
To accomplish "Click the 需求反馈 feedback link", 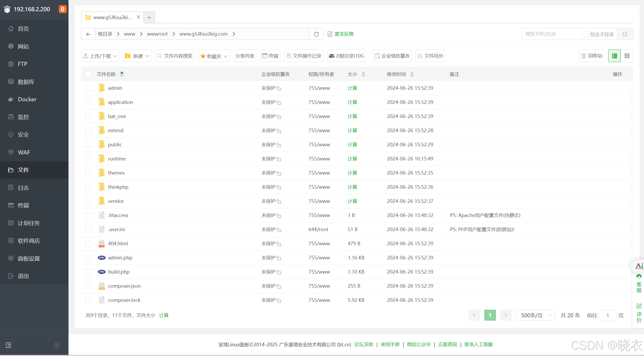I will tap(344, 34).
